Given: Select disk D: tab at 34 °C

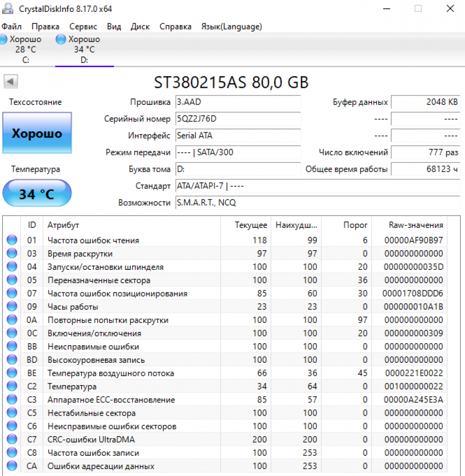Looking at the screenshot, I should (84, 50).
